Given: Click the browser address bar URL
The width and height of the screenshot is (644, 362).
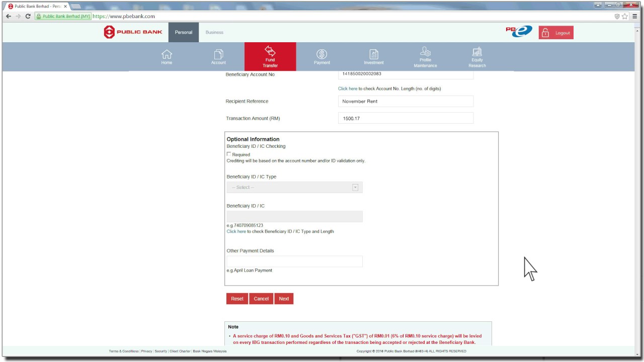Looking at the screenshot, I should tap(124, 16).
